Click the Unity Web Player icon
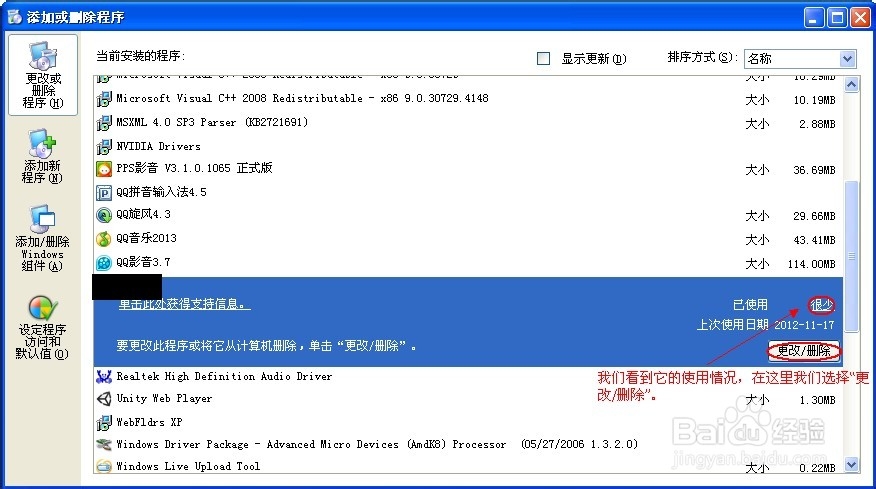876x489 pixels. tap(104, 399)
